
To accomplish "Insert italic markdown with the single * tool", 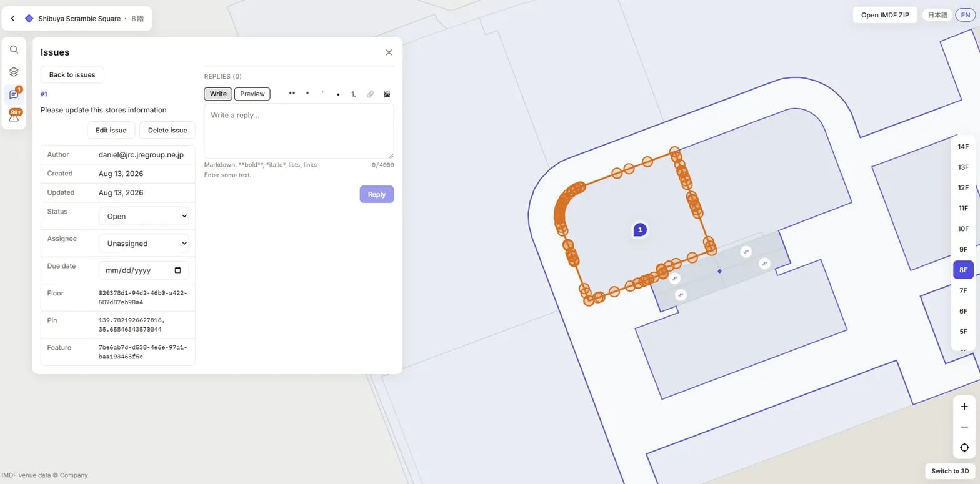I will [x=307, y=94].
